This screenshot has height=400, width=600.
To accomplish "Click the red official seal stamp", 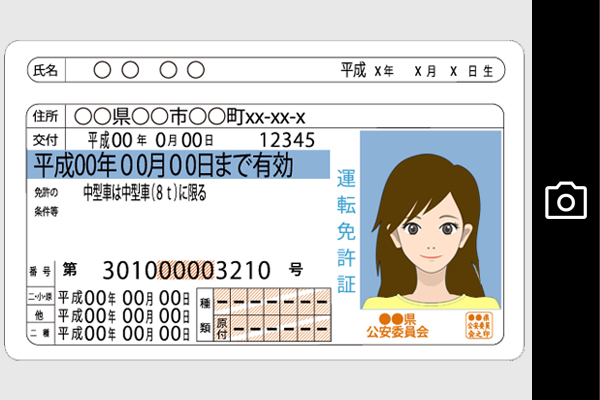I will tap(479, 325).
